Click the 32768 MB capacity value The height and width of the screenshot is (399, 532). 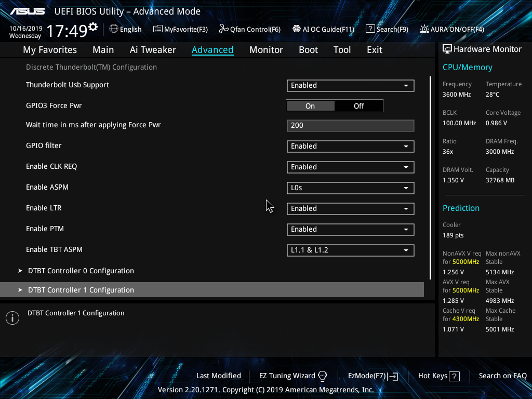coord(500,180)
